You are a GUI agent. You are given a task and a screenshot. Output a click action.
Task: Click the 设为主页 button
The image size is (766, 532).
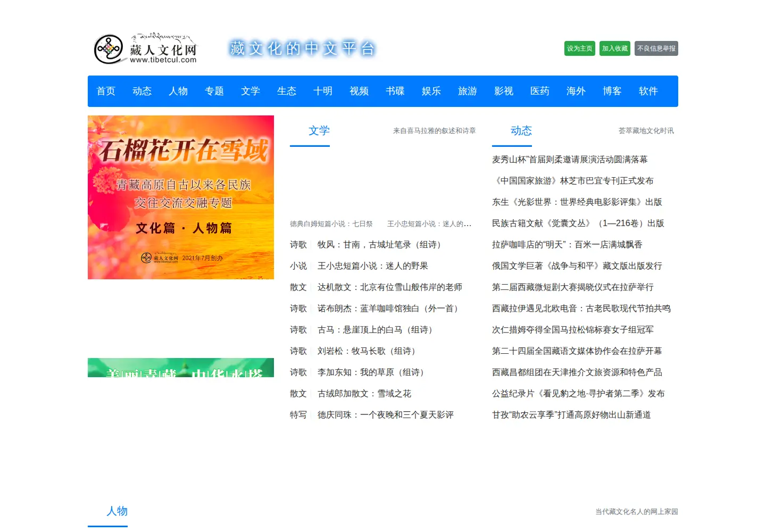[x=580, y=48]
